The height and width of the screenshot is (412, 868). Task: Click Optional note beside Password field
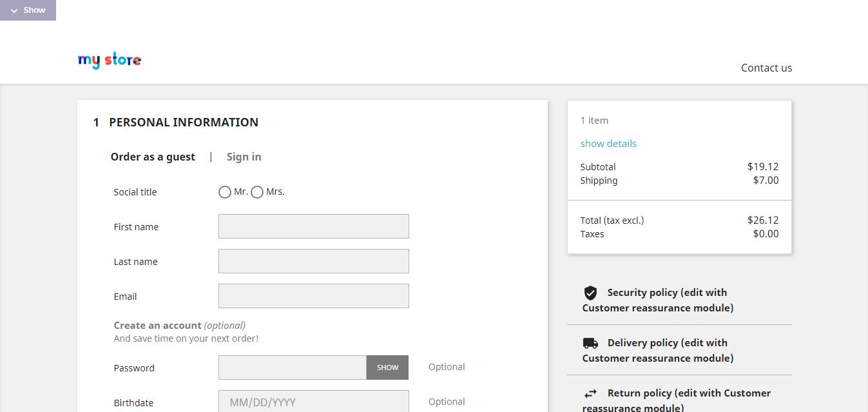[447, 367]
